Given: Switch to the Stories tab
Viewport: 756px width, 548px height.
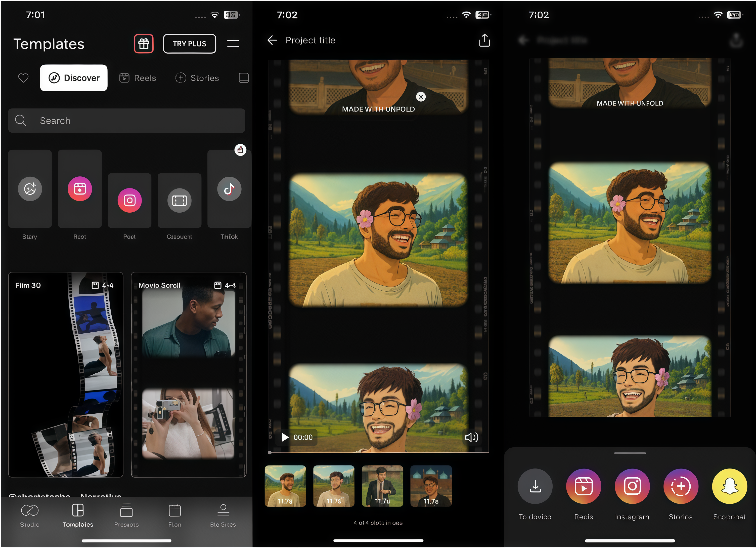Looking at the screenshot, I should pyautogui.click(x=197, y=78).
